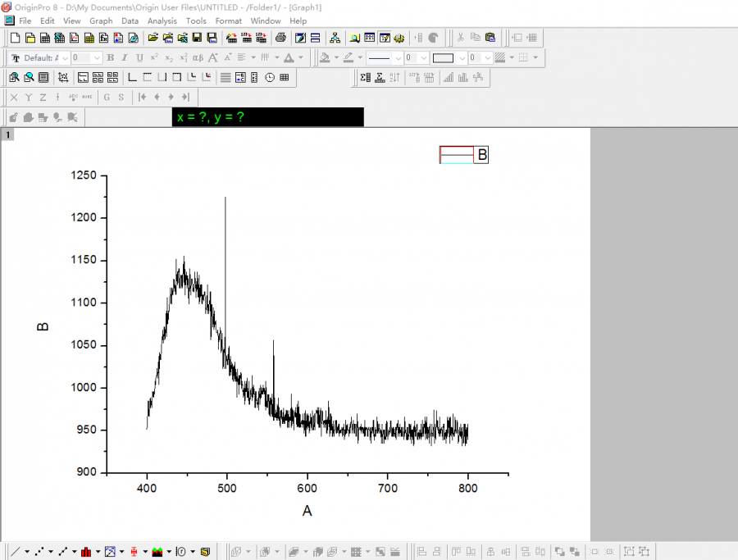Click the New Graph icon
Image resolution: width=738 pixels, height=560 pixels.
pyautogui.click(x=75, y=38)
